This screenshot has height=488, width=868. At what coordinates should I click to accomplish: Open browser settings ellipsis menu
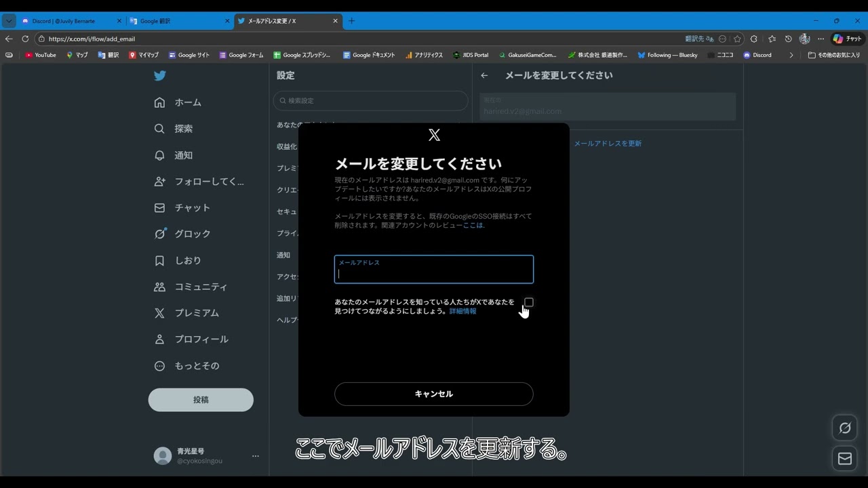coord(821,39)
